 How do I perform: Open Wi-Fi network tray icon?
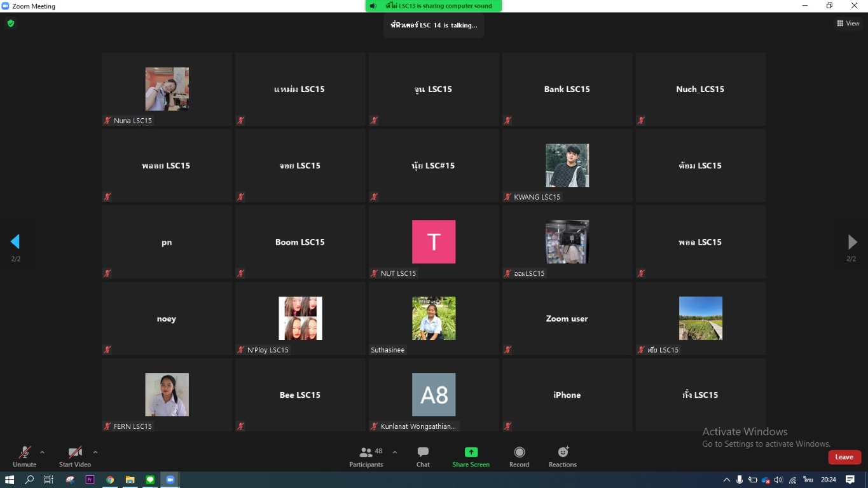pyautogui.click(x=792, y=480)
